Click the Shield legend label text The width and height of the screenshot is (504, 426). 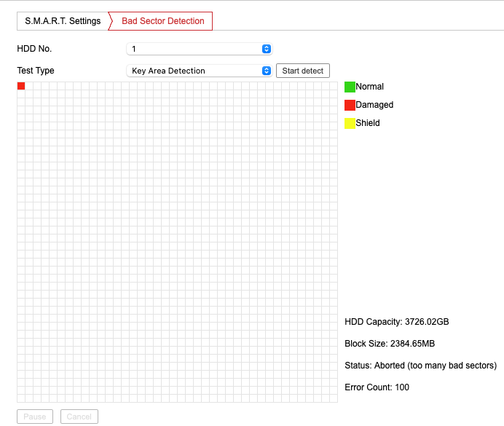368,123
